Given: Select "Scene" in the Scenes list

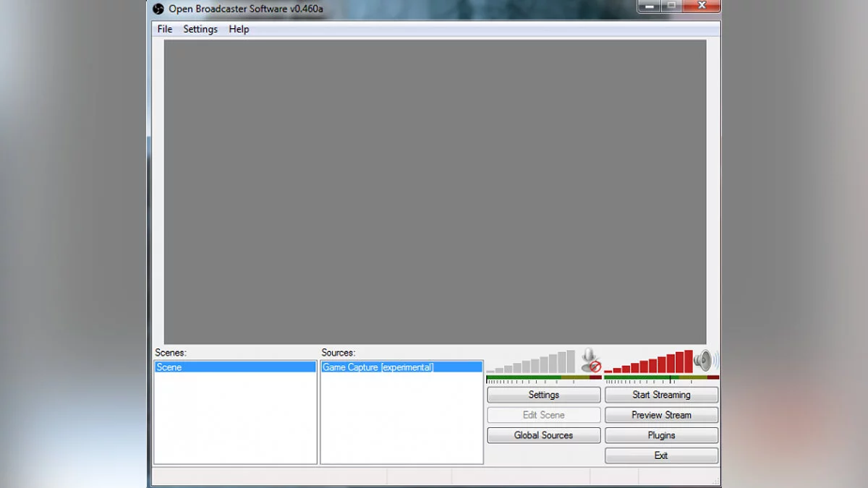Looking at the screenshot, I should [235, 367].
